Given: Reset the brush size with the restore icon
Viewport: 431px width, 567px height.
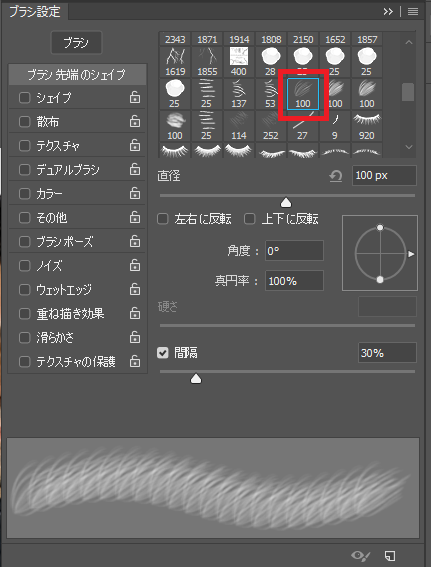Looking at the screenshot, I should 336,176.
